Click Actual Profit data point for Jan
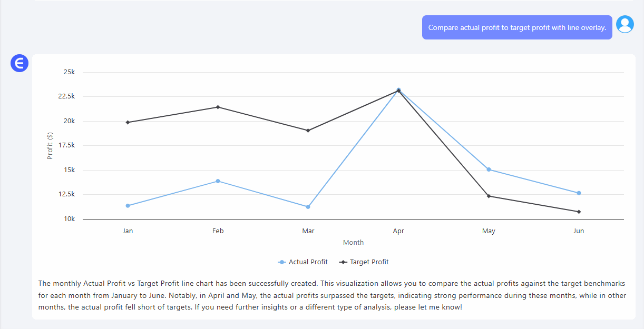The width and height of the screenshot is (644, 329). 128,206
